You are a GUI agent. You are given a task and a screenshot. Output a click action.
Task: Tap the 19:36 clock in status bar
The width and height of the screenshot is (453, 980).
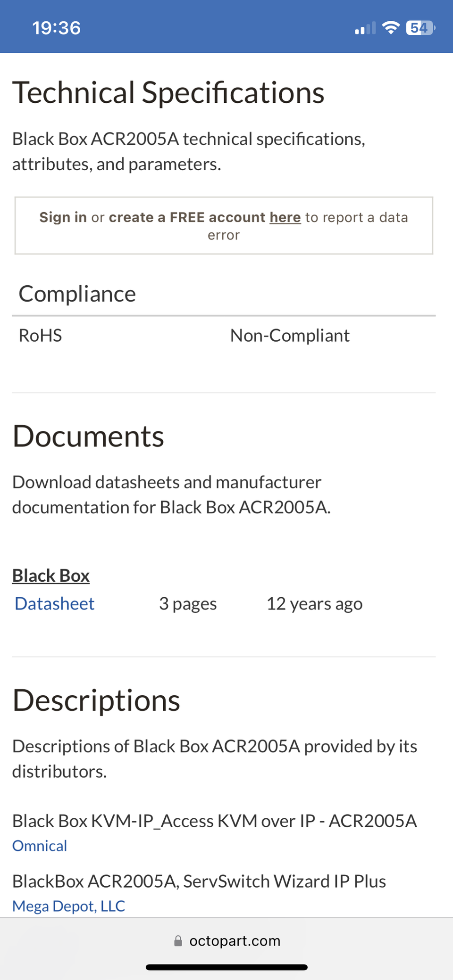tap(57, 28)
